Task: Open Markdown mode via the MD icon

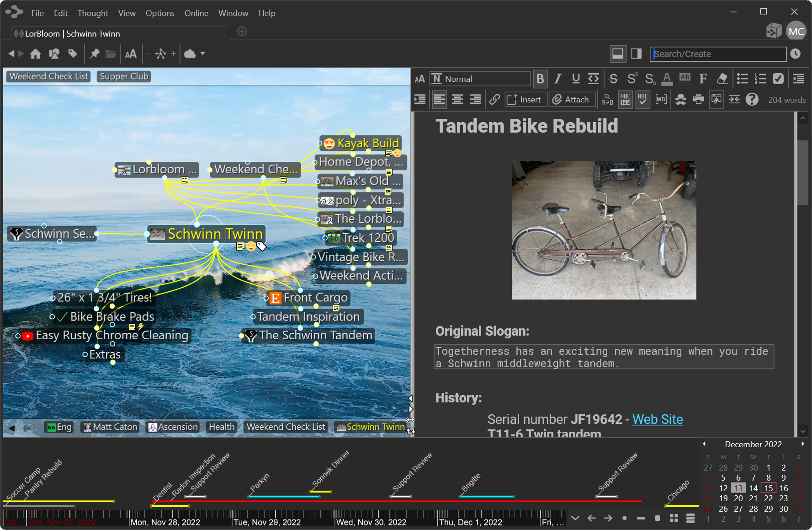Action: (x=661, y=99)
